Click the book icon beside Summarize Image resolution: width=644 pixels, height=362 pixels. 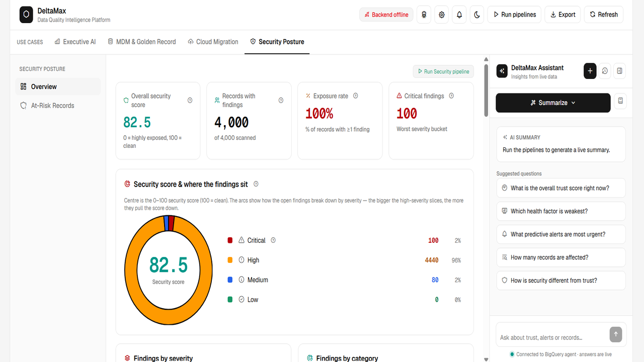(620, 101)
